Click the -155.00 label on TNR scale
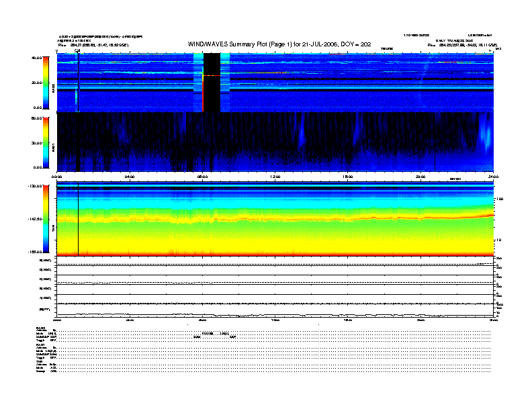The width and height of the screenshot is (532, 411). tap(35, 252)
